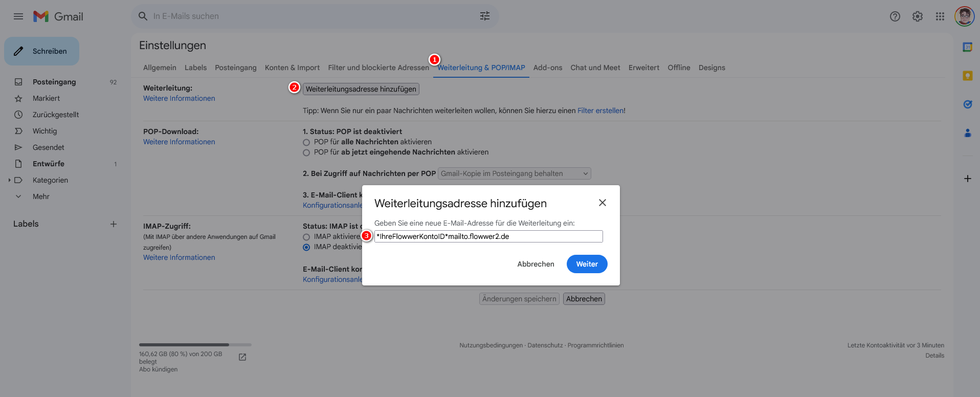Switch to the Posteingang settings tab
980x397 pixels.
click(x=236, y=68)
